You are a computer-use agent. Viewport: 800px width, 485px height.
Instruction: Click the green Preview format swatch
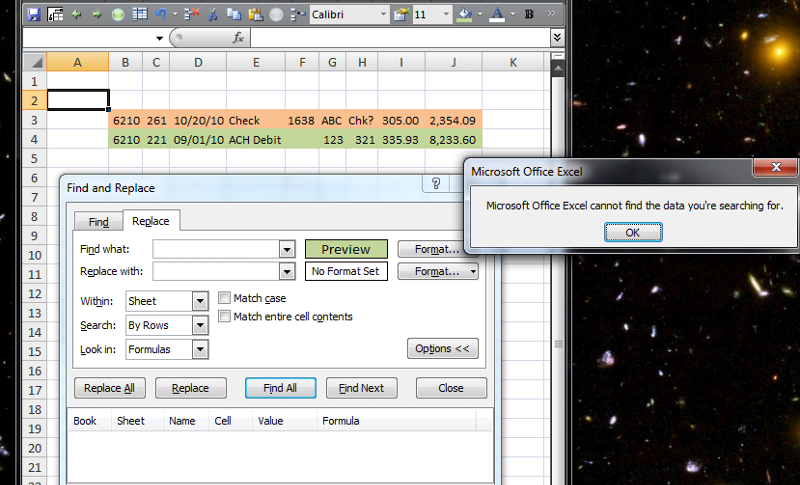point(346,249)
